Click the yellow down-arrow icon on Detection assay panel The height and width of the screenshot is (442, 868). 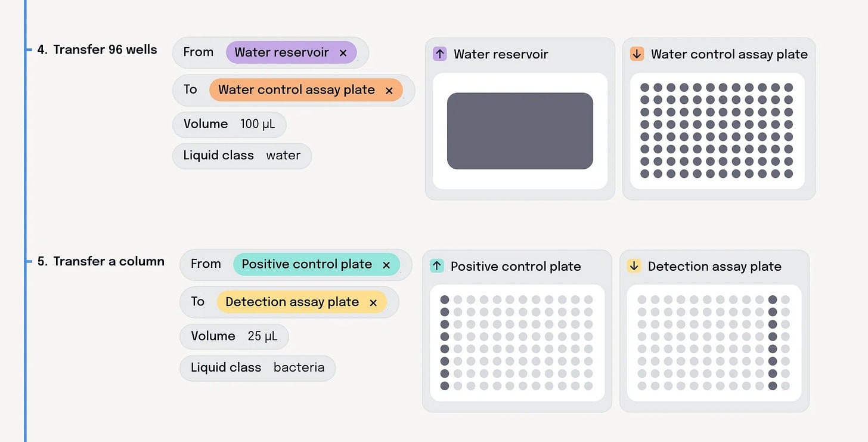(x=634, y=266)
